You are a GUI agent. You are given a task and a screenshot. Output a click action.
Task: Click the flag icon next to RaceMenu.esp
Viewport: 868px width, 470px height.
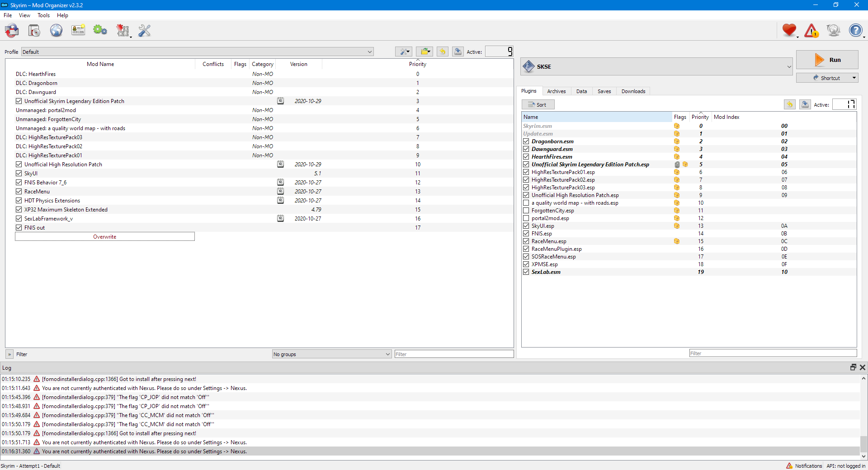[677, 241]
